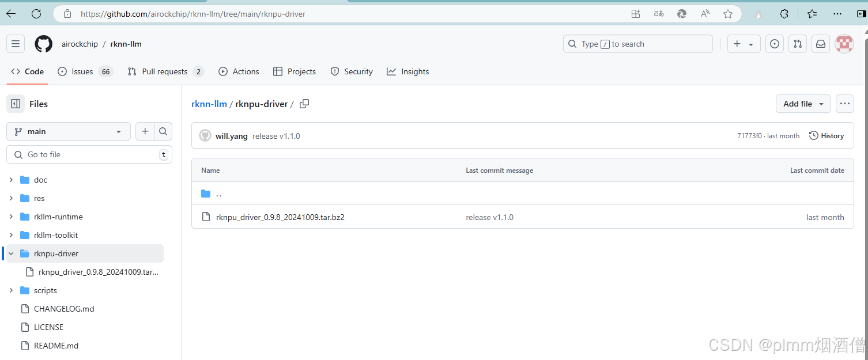Open read aloud icon in address bar
Image resolution: width=868 pixels, height=360 pixels.
[x=705, y=14]
